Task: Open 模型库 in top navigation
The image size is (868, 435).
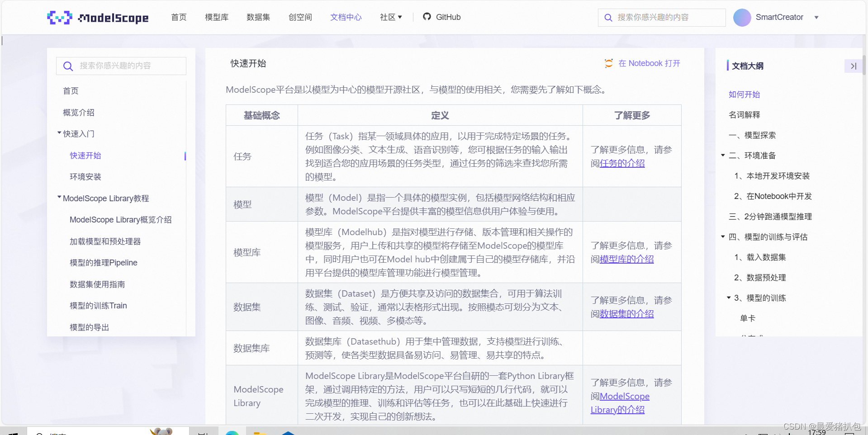Action: [217, 17]
